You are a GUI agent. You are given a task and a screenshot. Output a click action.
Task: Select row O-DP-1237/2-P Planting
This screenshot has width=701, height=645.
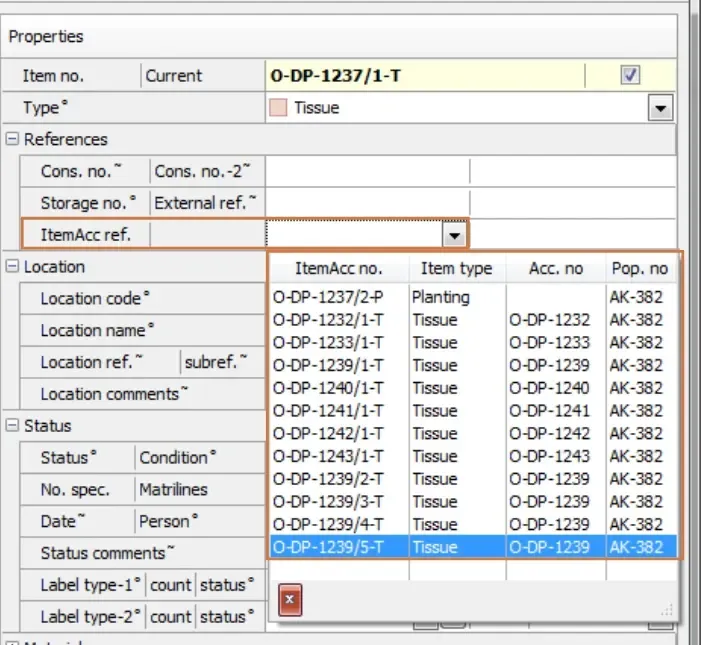point(473,297)
